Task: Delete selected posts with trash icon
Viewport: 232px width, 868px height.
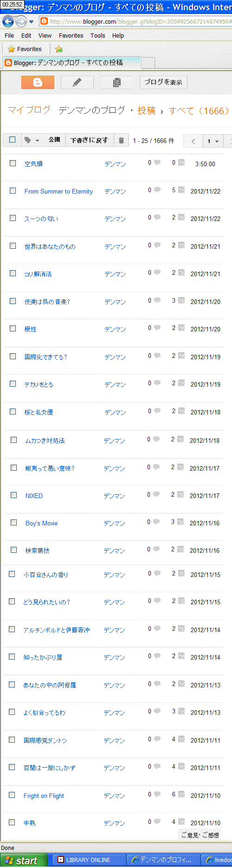Action: point(121,140)
